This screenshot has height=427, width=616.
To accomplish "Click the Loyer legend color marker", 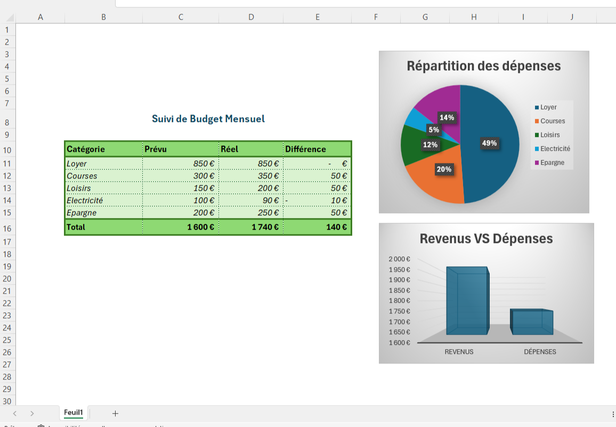I will point(537,107).
